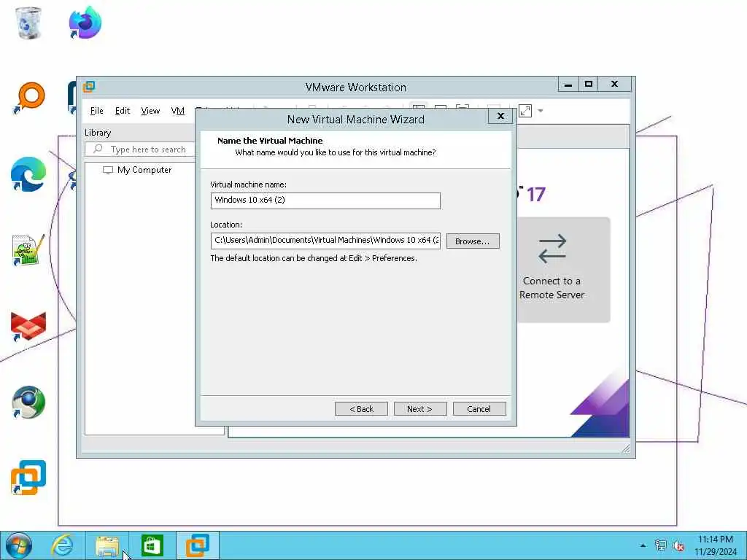Close the New Virtual Machine Wizard dialog

[500, 116]
